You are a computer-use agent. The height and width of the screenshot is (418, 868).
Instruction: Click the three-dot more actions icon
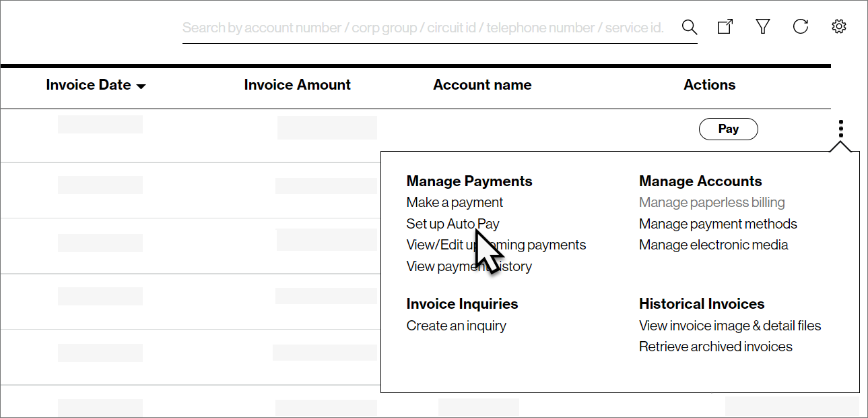tap(841, 128)
